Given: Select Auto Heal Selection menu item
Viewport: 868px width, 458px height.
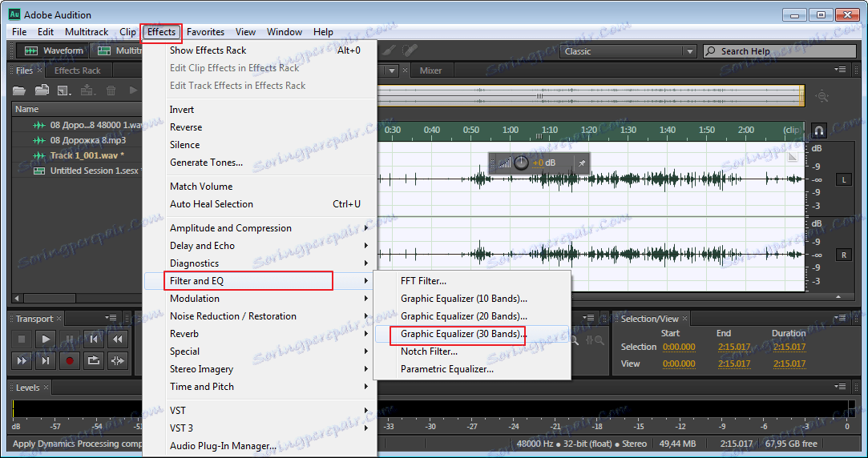Looking at the screenshot, I should tap(260, 204).
